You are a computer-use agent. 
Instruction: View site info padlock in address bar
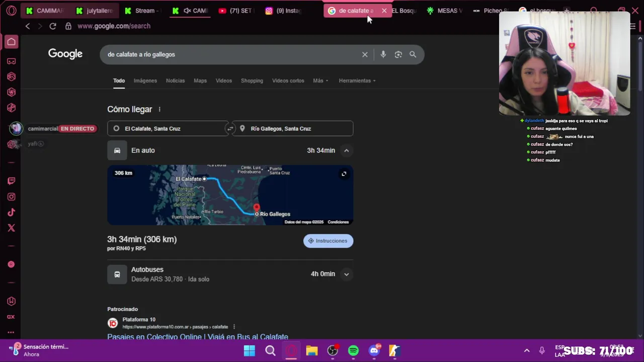pyautogui.click(x=68, y=26)
